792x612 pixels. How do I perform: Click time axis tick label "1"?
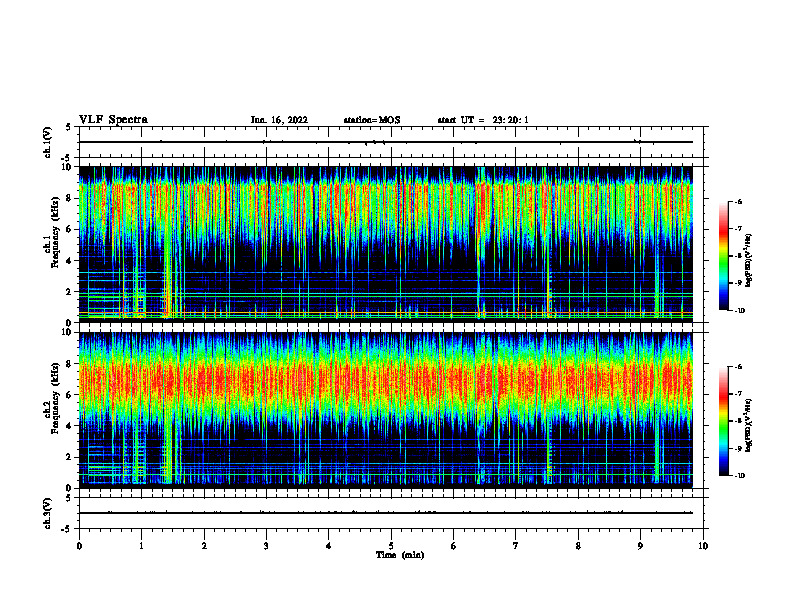click(141, 546)
